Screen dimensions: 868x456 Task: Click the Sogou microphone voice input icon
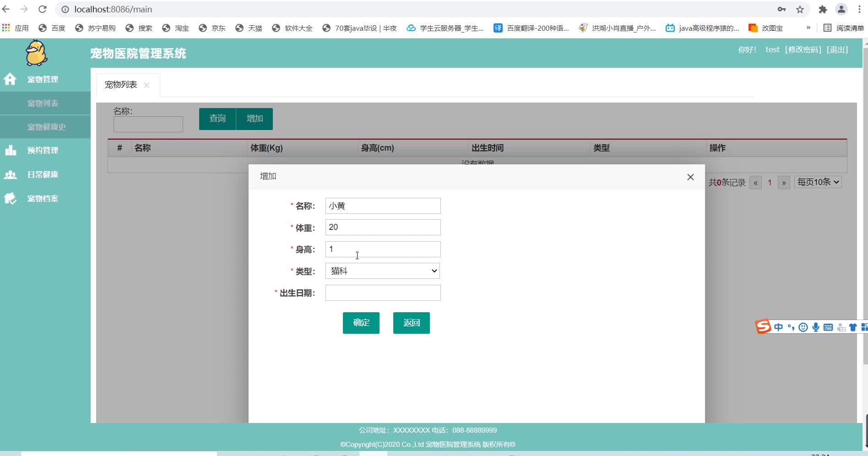point(815,327)
